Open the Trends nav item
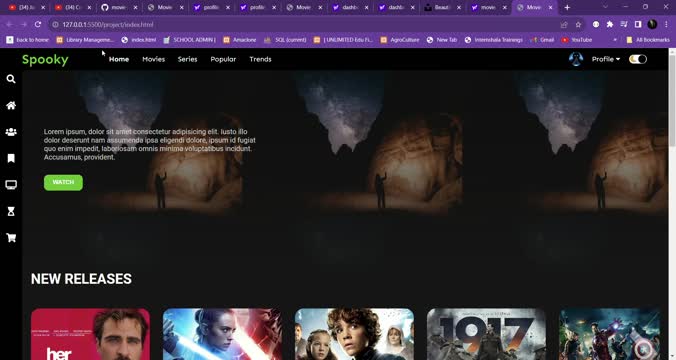The image size is (676, 360). click(x=260, y=59)
